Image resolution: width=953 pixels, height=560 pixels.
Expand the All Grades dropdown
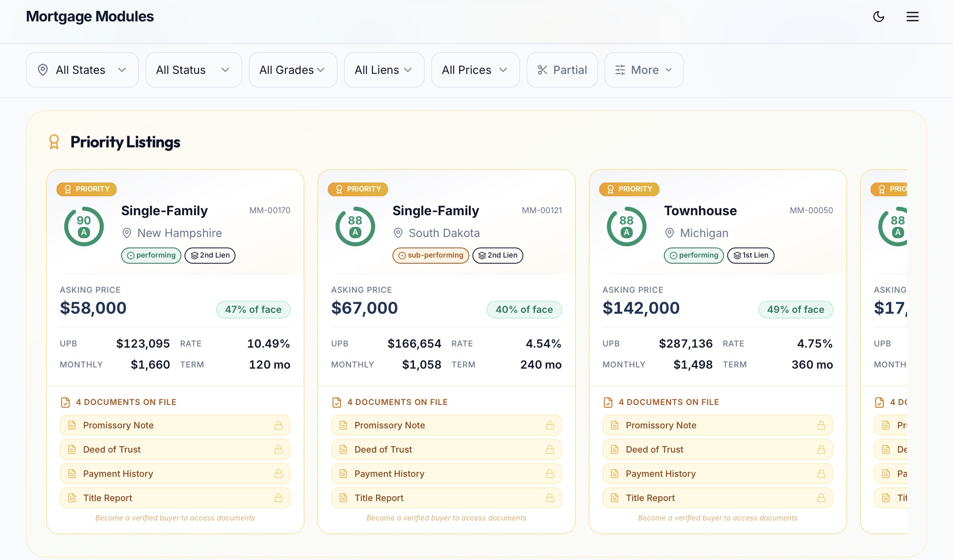(293, 70)
